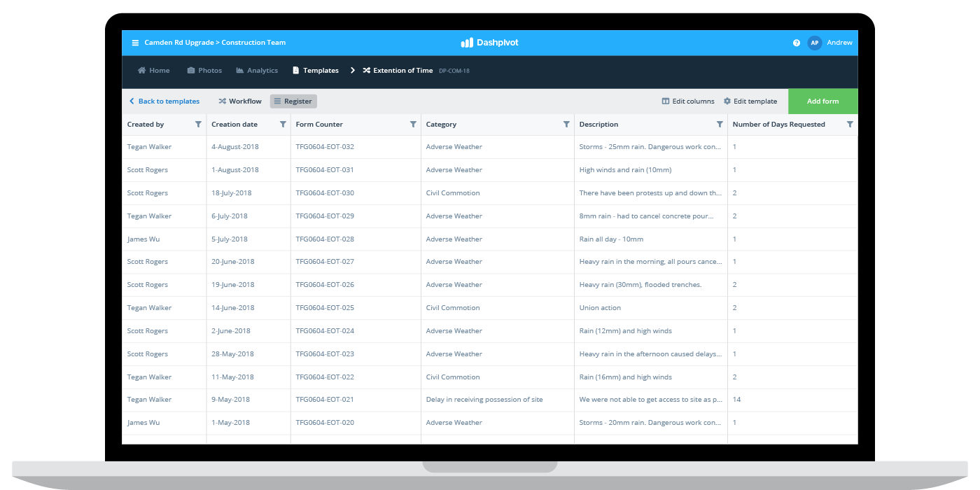Click the Description column header

tap(598, 125)
